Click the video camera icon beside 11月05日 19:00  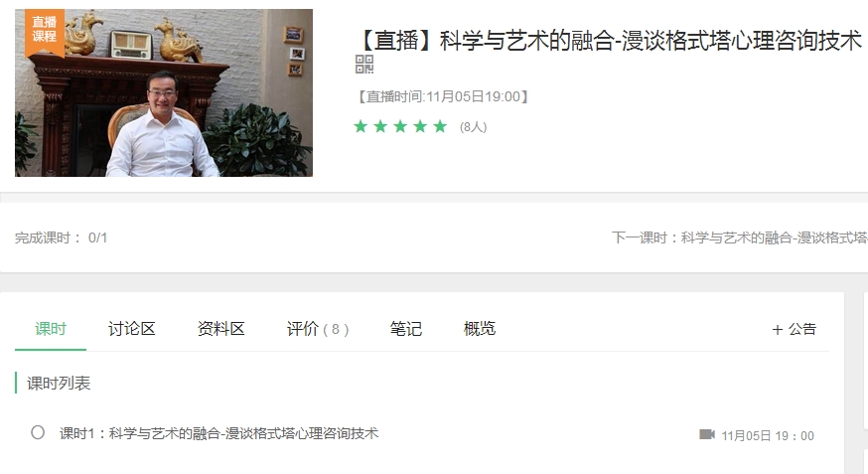point(707,434)
